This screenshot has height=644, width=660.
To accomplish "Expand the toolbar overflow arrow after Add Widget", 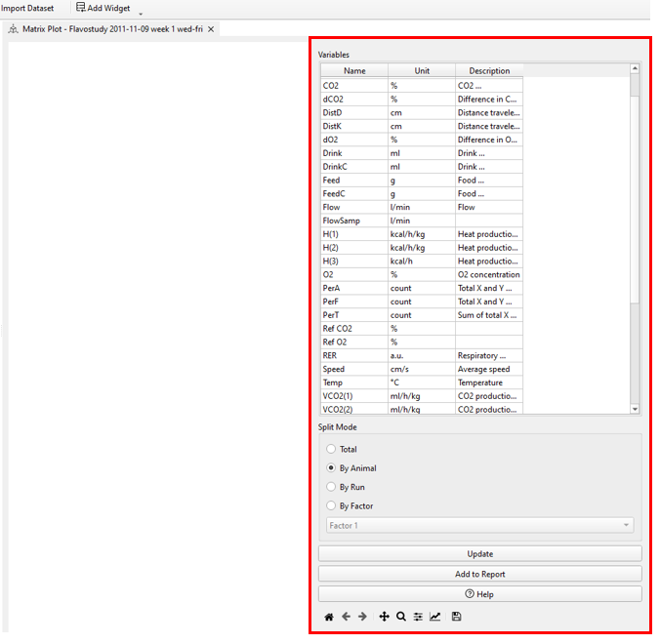I will click(141, 14).
